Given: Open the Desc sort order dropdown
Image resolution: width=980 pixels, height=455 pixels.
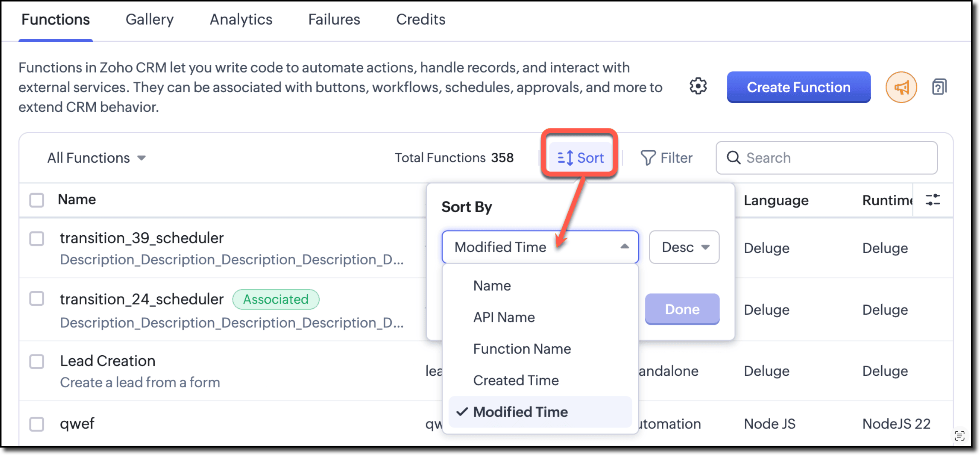Looking at the screenshot, I should (684, 247).
